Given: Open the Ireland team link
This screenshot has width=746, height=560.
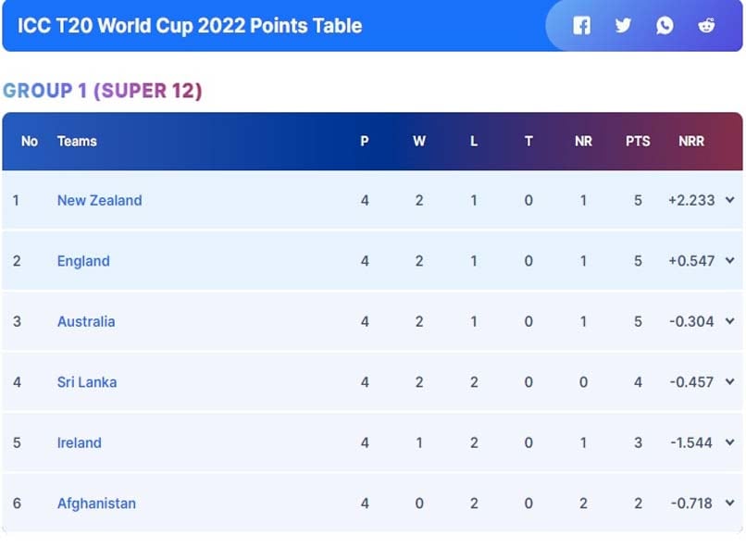Looking at the screenshot, I should tap(80, 442).
